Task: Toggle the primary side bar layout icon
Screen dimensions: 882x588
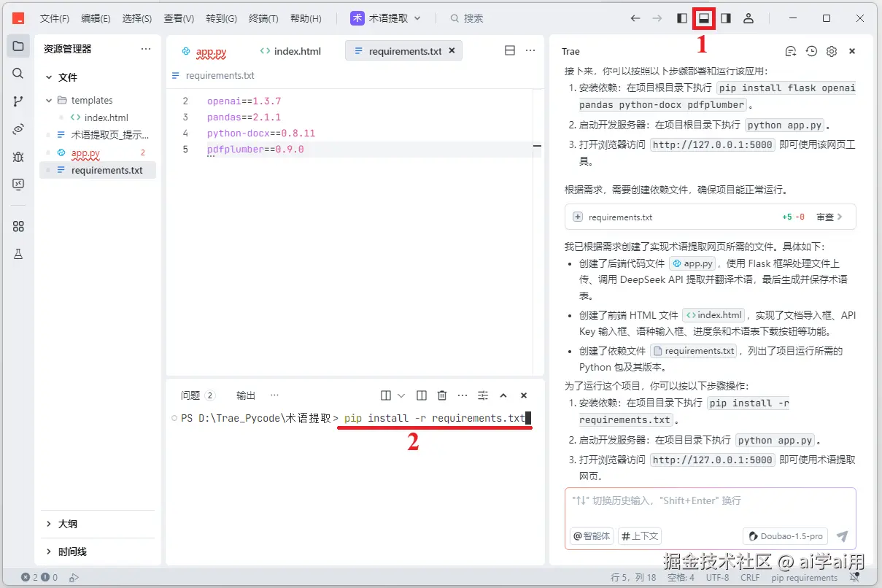Action: [682, 18]
